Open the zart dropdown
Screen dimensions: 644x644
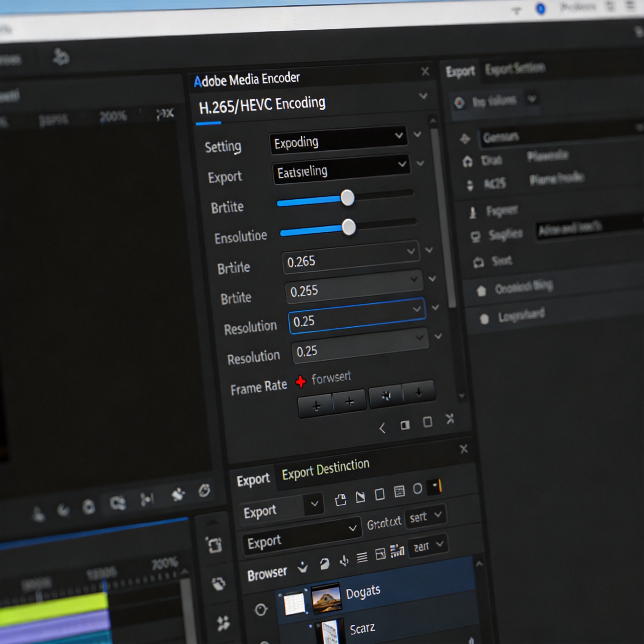[x=428, y=546]
